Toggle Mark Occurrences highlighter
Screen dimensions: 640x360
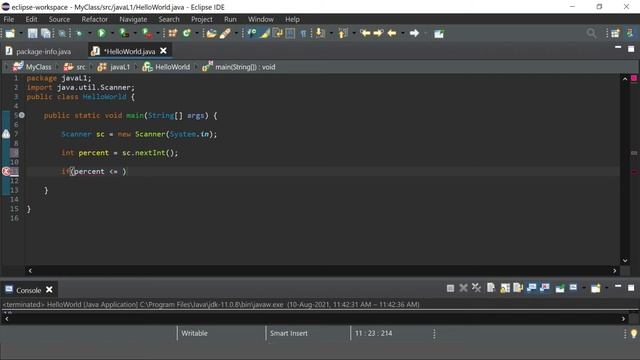point(264,33)
